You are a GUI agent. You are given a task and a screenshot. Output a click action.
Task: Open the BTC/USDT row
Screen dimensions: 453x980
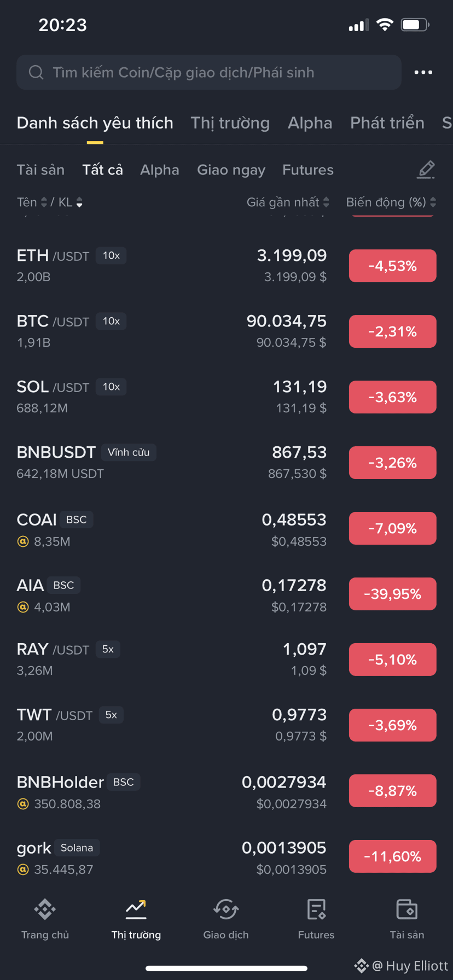pos(226,331)
